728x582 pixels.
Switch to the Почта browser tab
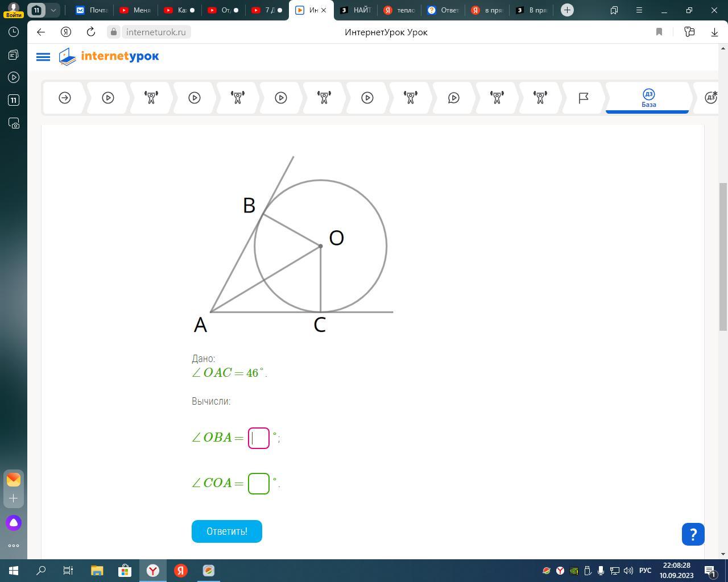tap(92, 10)
